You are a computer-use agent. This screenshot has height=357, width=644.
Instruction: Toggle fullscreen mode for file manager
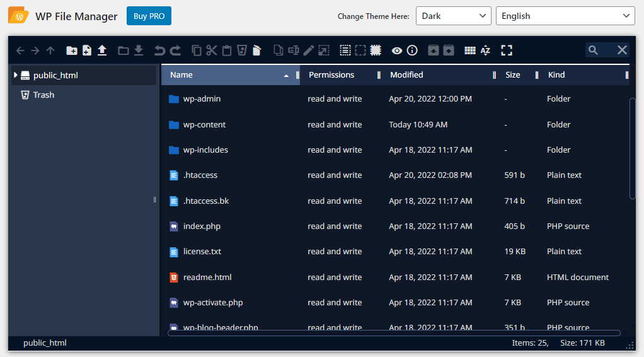coord(507,50)
